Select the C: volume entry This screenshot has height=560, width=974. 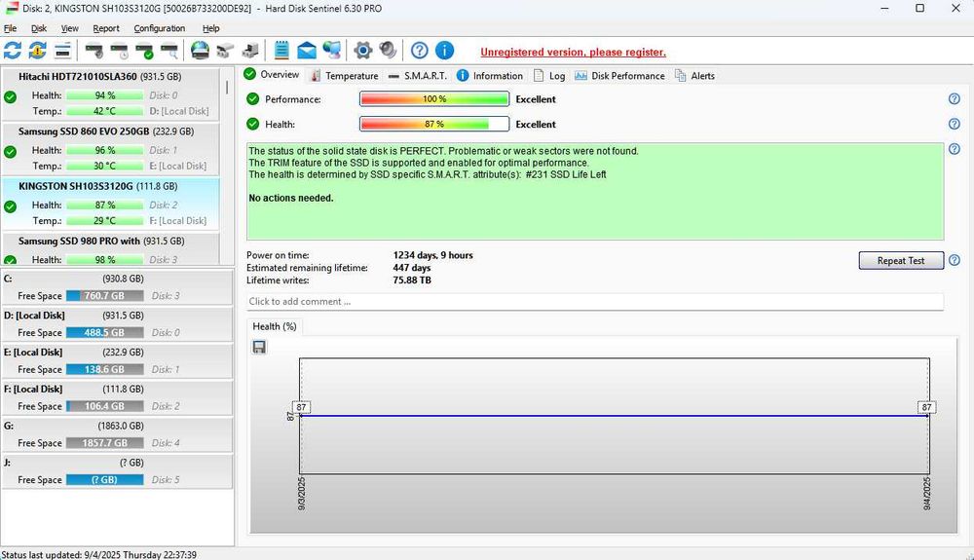(117, 287)
